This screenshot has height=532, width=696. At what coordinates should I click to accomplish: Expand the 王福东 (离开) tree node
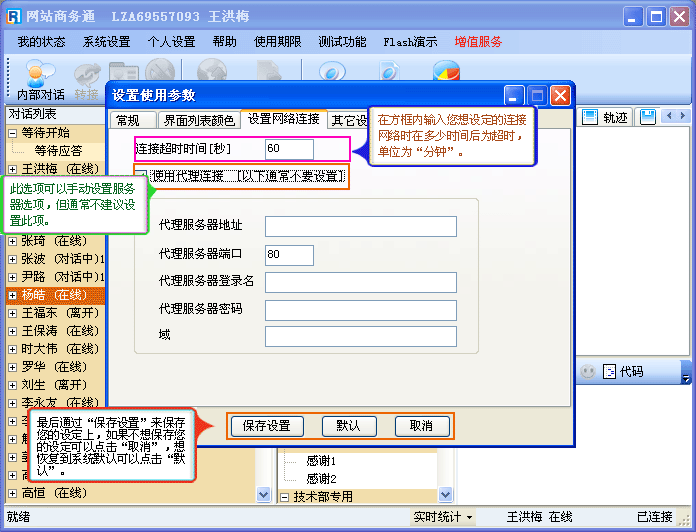point(13,314)
